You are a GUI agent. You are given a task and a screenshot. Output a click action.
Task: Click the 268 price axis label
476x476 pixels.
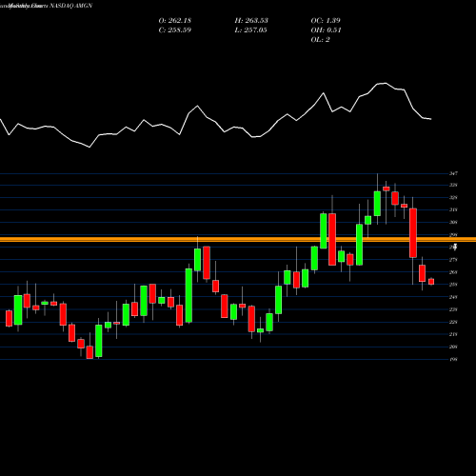[x=453, y=272]
